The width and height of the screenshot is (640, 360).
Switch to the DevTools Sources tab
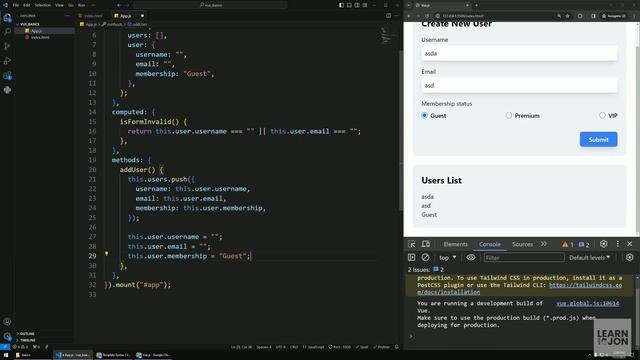click(522, 244)
